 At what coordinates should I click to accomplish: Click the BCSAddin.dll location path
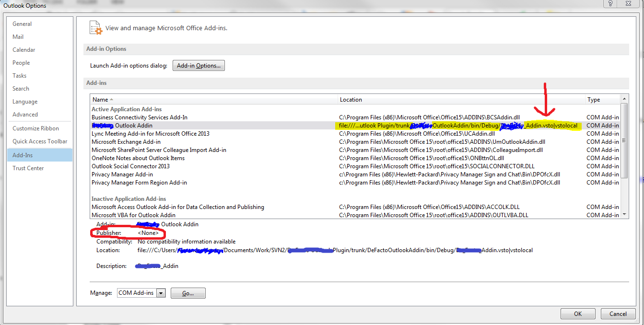[x=429, y=117]
